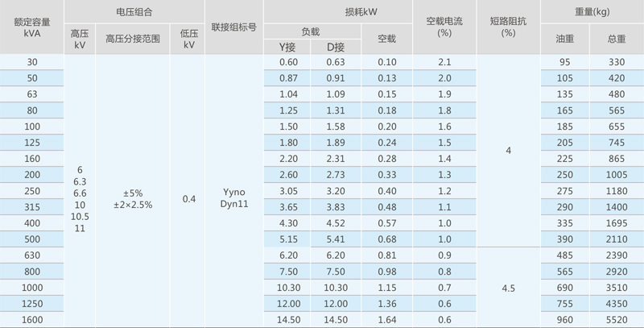The image size is (644, 328).
Task: Click the 油重 sub-header
Action: pyautogui.click(x=564, y=39)
